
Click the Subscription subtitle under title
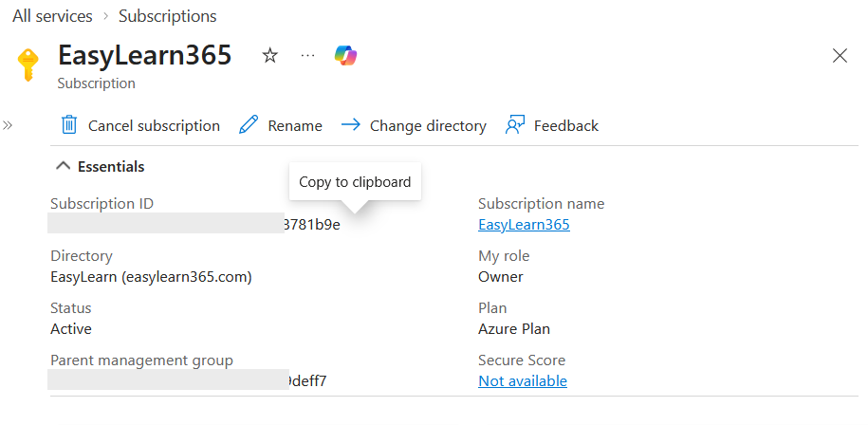coord(97,83)
